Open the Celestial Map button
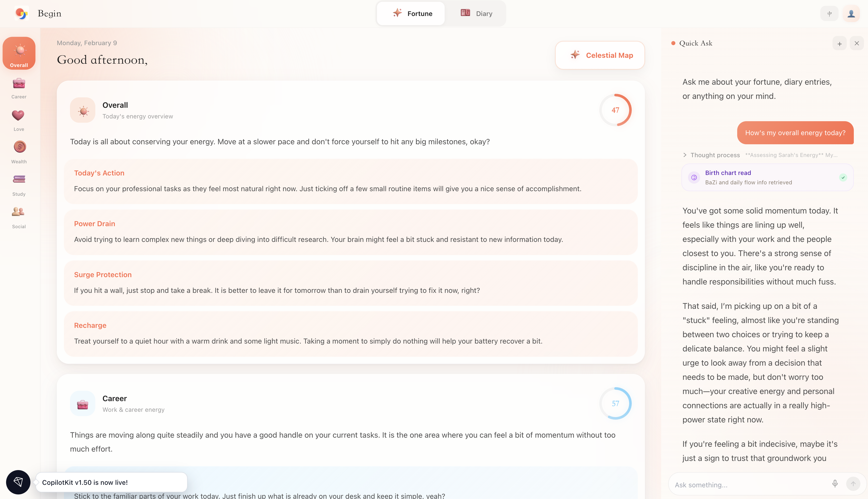This screenshot has height=499, width=868. [x=600, y=55]
